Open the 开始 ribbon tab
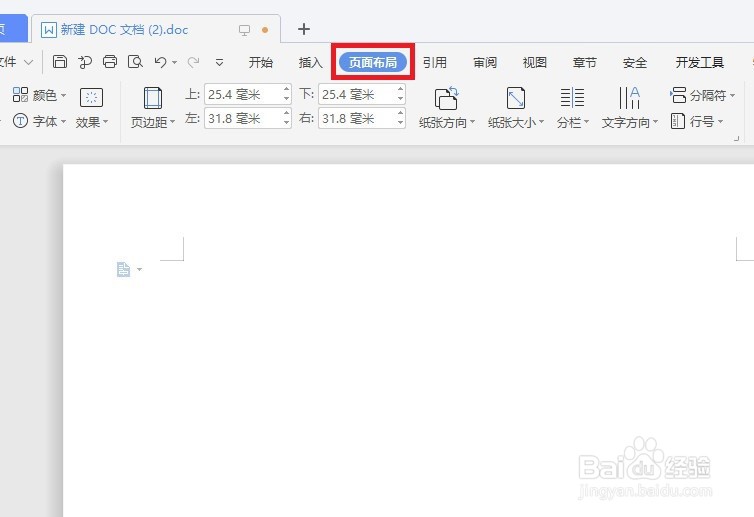754x517 pixels. [x=261, y=63]
